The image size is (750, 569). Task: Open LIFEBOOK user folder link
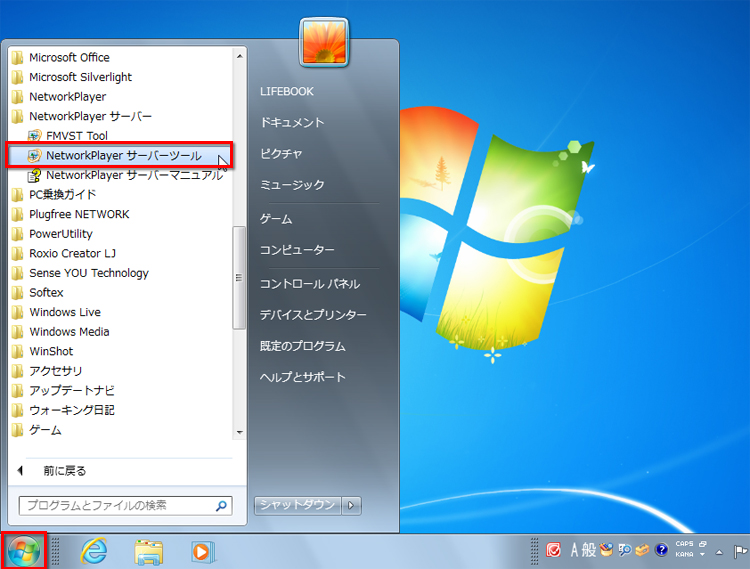(287, 91)
